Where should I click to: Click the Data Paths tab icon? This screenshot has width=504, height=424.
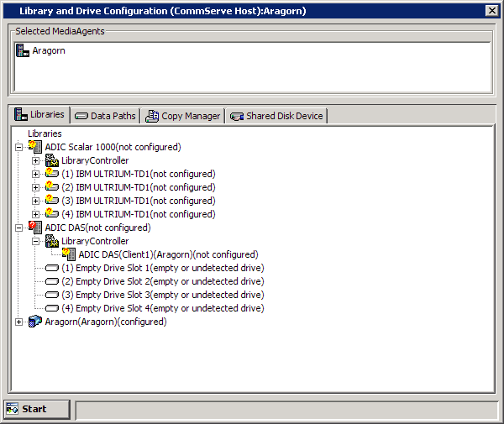[81, 116]
